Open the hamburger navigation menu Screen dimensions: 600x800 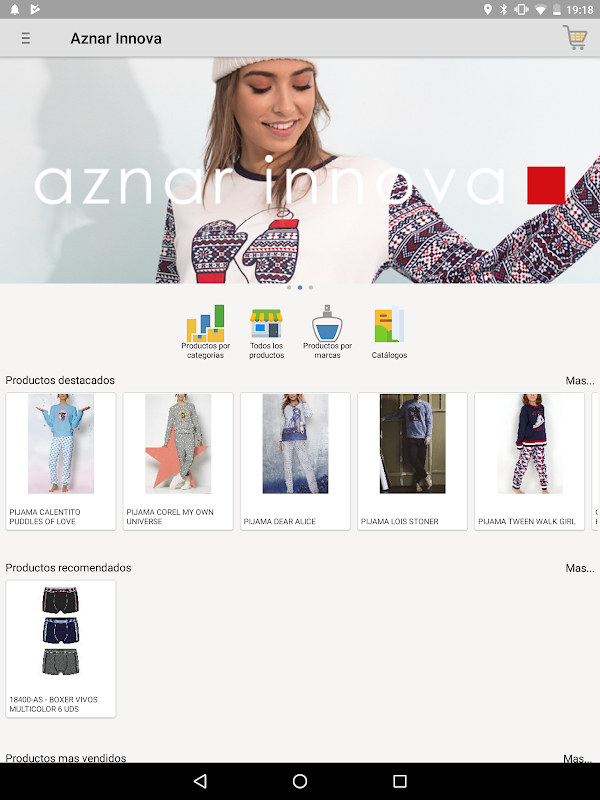pos(26,38)
